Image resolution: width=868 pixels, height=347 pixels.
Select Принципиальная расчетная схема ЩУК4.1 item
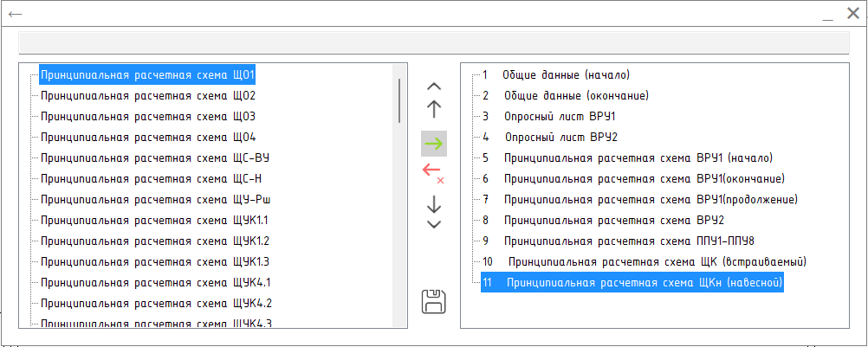155,282
